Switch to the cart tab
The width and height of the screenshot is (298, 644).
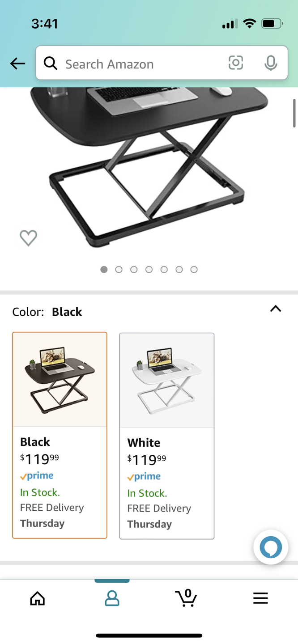click(186, 598)
